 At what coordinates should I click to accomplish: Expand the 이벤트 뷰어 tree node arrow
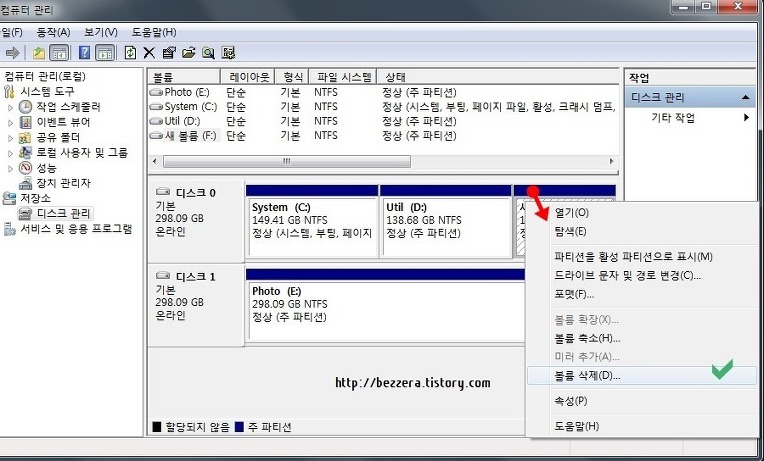10,122
